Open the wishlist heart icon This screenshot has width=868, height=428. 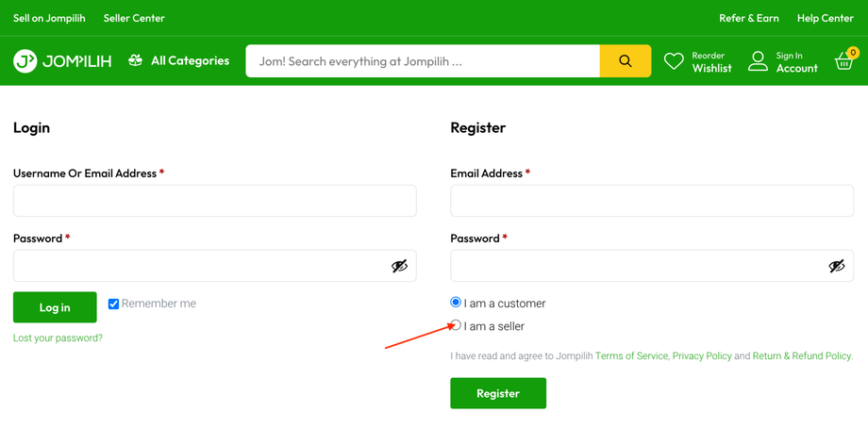674,61
